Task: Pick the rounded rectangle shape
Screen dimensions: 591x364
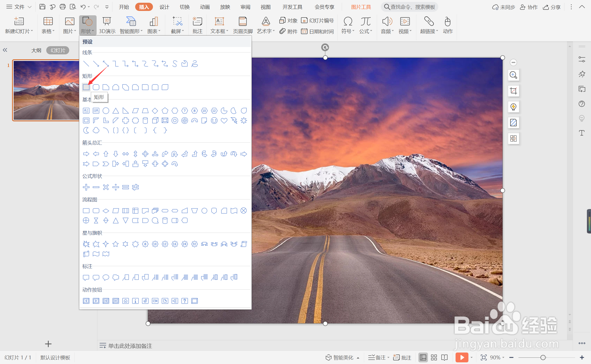Action: coord(96,87)
